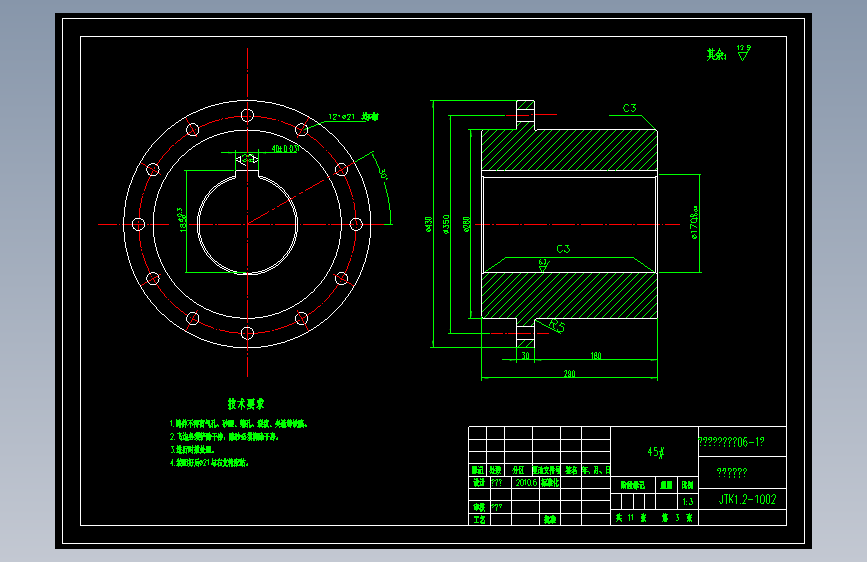Click the ø430 outer diameter dimension
Screen dimensions: 867x562
pyautogui.click(x=429, y=224)
